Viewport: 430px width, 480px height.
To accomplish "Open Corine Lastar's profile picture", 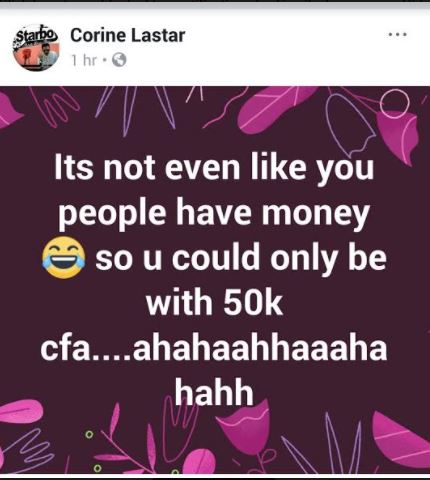I will (x=37, y=48).
